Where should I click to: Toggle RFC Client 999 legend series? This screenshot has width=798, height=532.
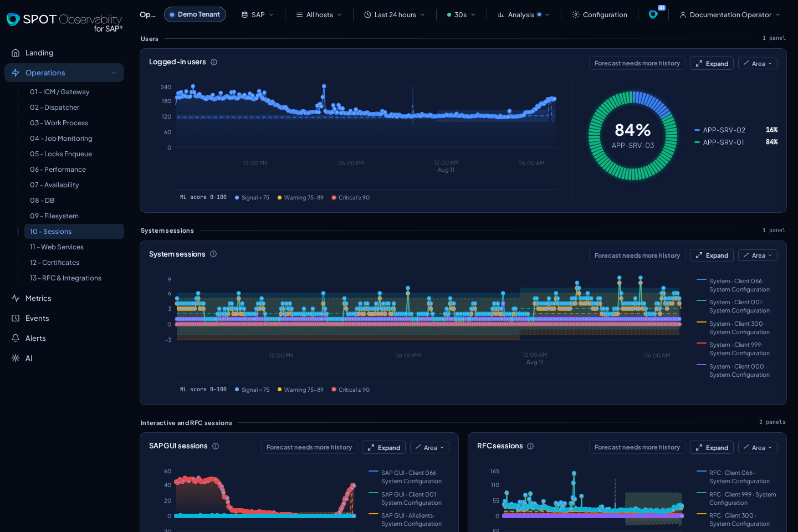point(736,499)
